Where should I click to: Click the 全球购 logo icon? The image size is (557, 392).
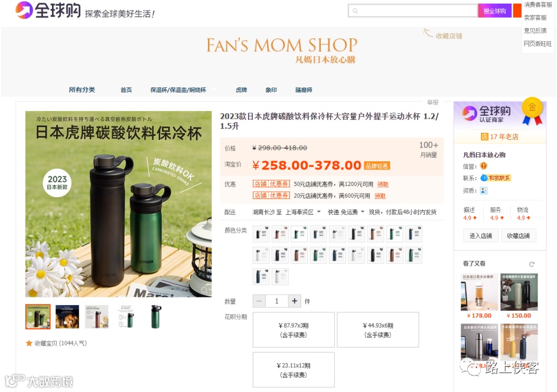tap(24, 10)
